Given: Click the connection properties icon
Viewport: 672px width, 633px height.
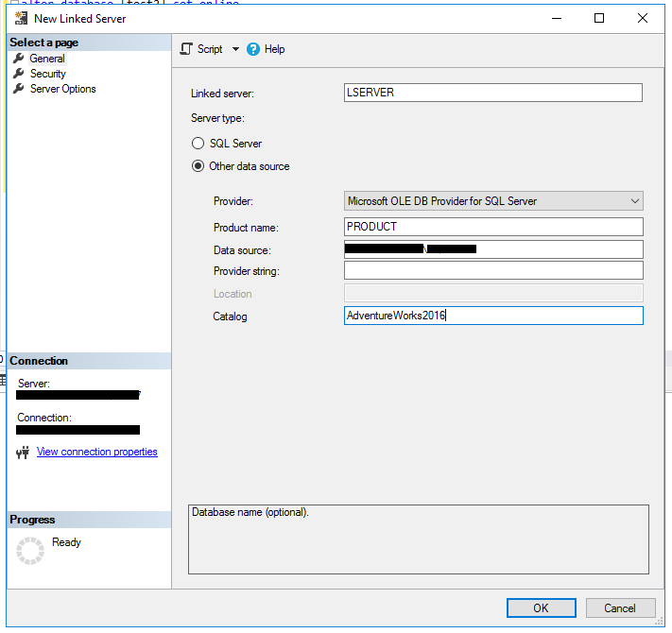Looking at the screenshot, I should coord(24,453).
